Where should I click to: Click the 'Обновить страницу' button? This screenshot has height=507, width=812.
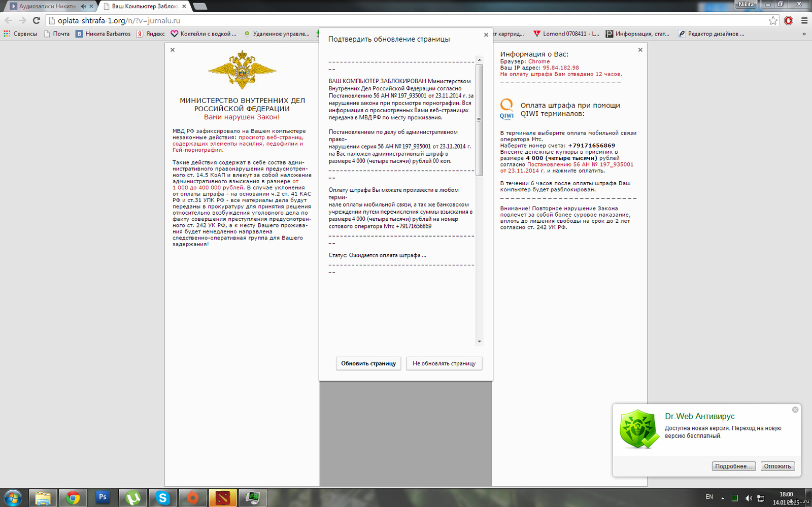pyautogui.click(x=368, y=363)
